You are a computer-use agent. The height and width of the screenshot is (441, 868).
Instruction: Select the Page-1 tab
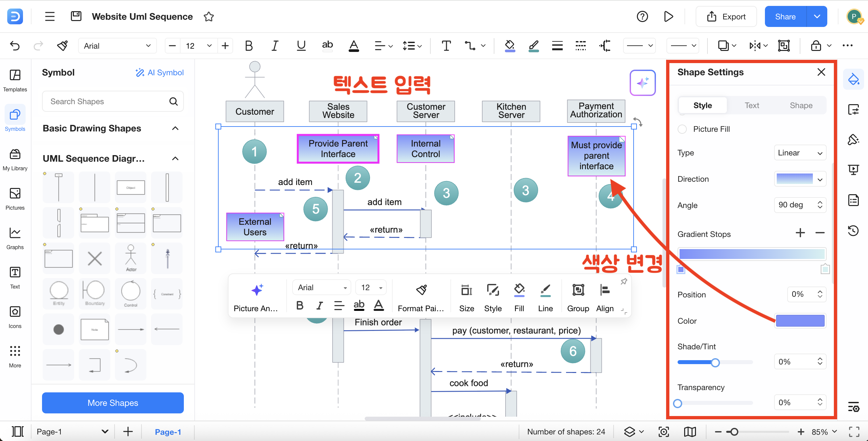[168, 432]
